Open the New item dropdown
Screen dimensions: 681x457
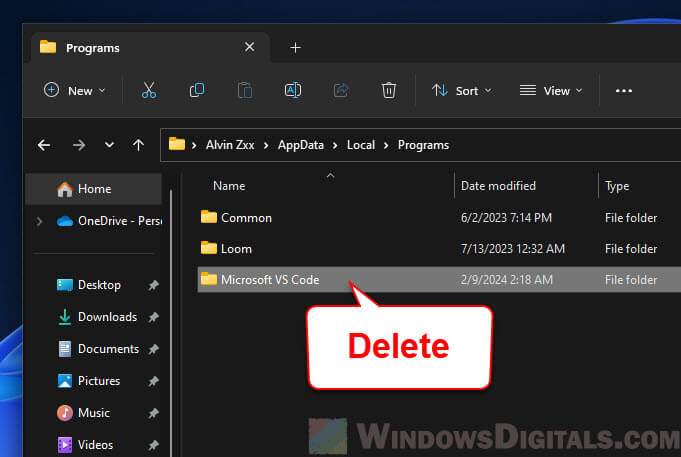[75, 90]
